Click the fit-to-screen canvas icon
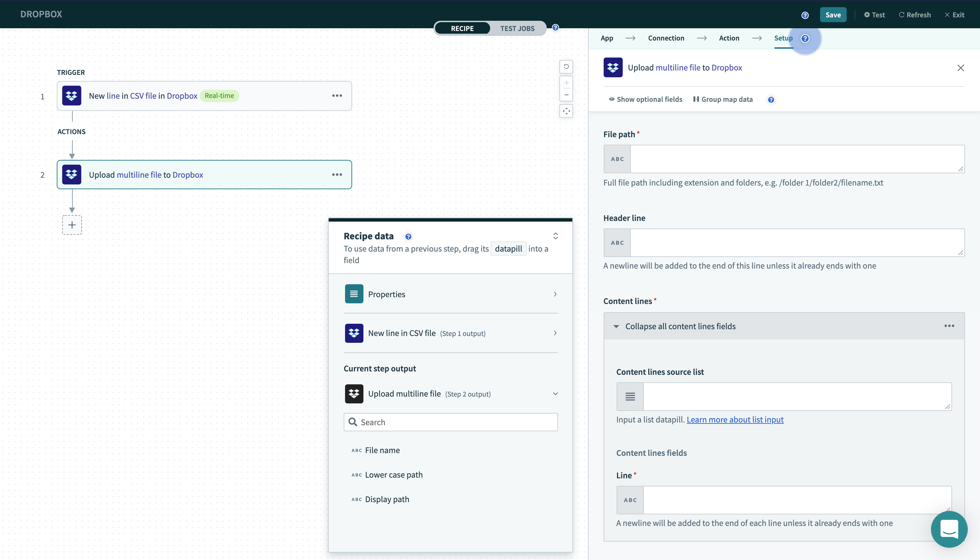This screenshot has width=980, height=560. click(x=566, y=111)
